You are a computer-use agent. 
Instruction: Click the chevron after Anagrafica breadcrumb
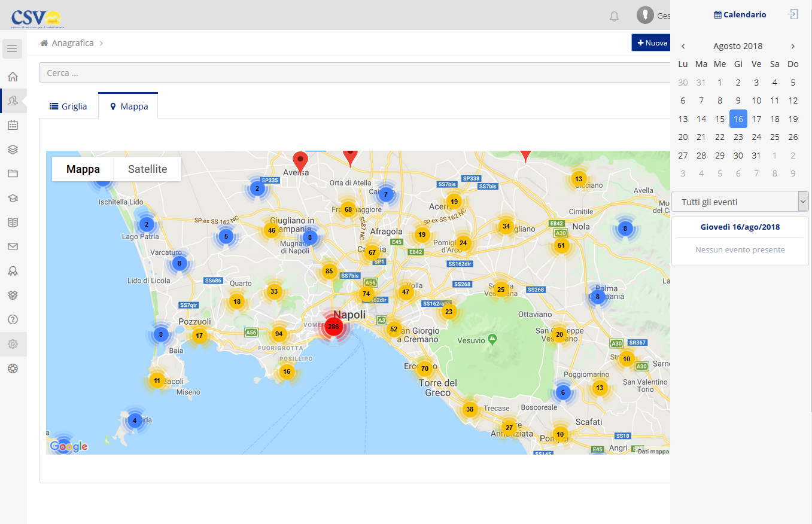pos(101,43)
